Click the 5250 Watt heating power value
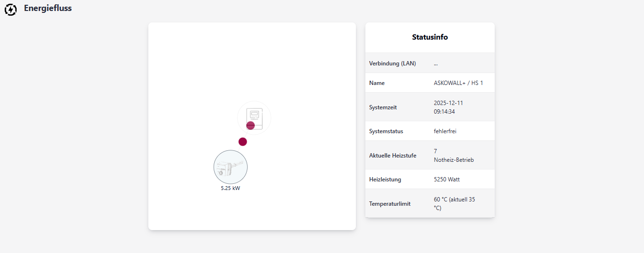The image size is (644, 253). pyautogui.click(x=447, y=179)
